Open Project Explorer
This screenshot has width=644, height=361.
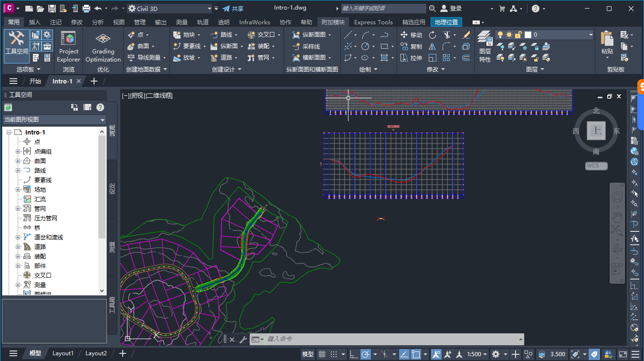(x=68, y=46)
